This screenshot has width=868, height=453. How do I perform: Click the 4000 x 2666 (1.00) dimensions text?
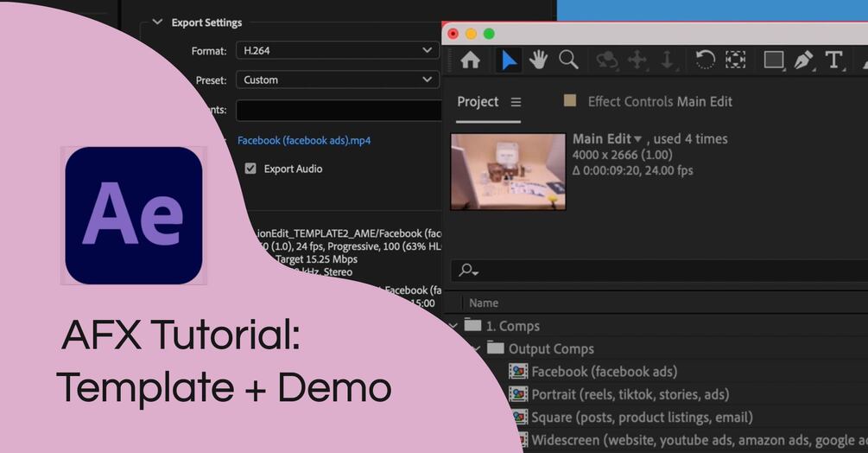[x=622, y=155]
